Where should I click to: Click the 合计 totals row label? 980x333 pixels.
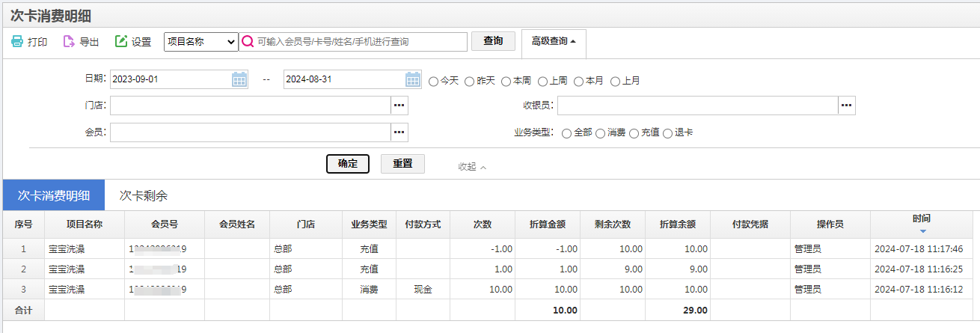click(24, 310)
